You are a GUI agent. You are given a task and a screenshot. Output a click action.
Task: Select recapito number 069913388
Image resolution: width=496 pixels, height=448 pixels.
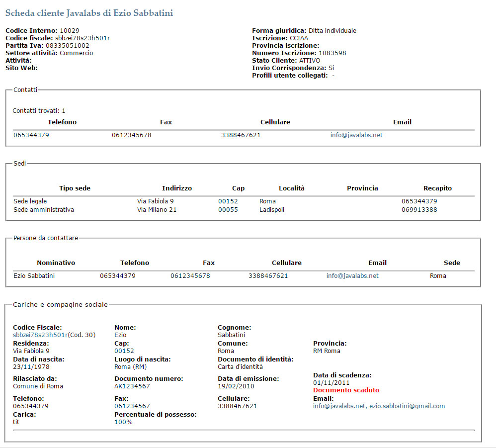pyautogui.click(x=419, y=210)
